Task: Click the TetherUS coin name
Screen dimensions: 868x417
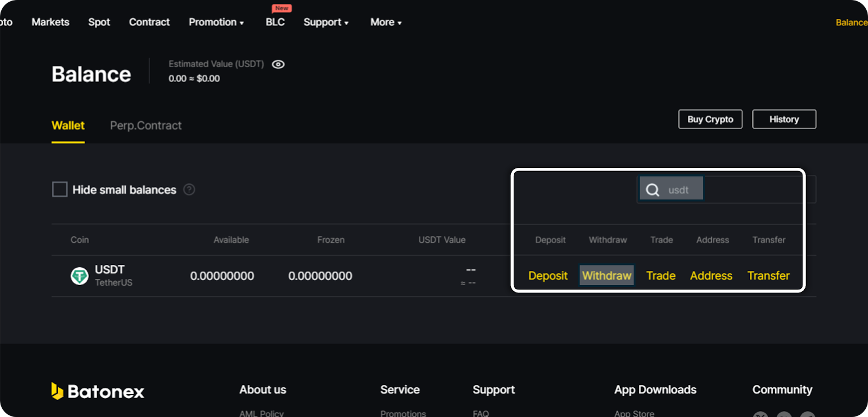Action: 113,282
